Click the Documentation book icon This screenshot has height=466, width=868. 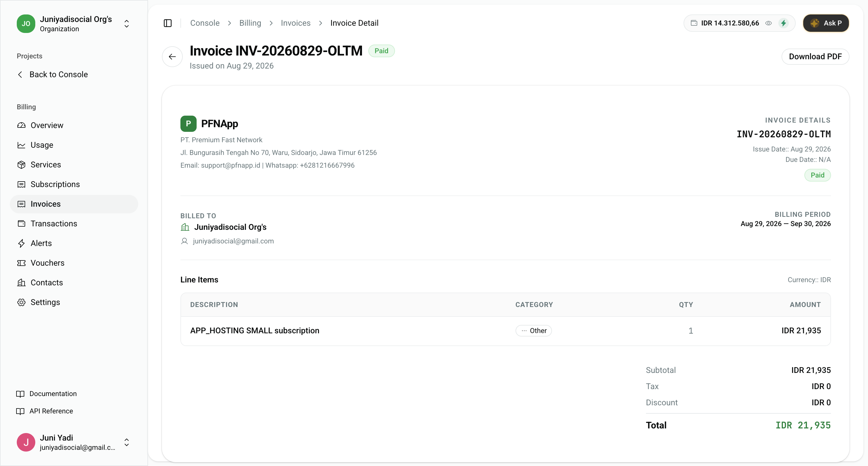coord(20,393)
